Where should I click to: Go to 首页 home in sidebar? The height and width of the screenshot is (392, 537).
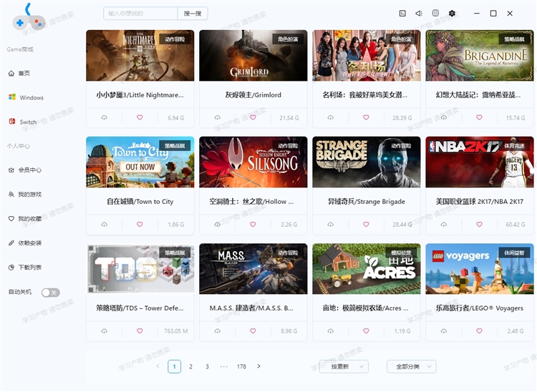coord(19,73)
